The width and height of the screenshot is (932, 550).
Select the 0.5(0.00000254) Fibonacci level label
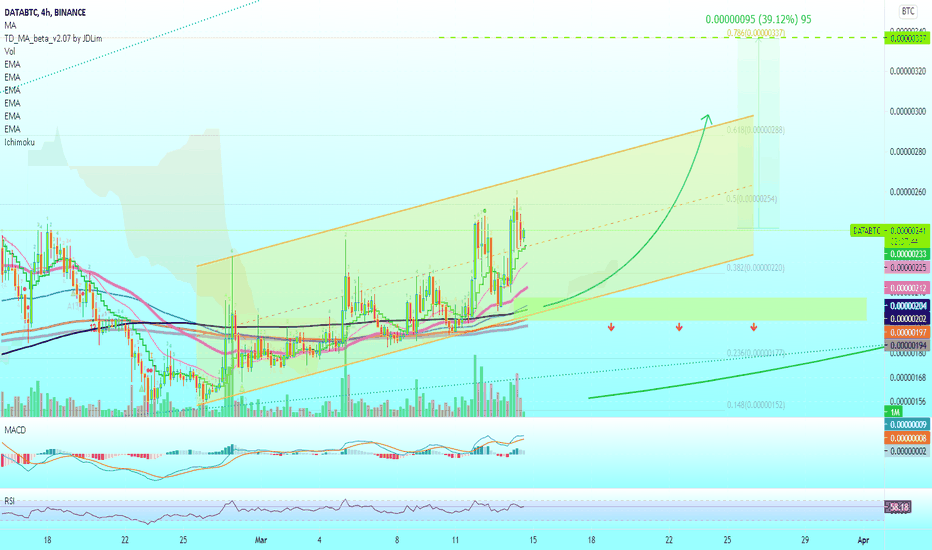[752, 199]
